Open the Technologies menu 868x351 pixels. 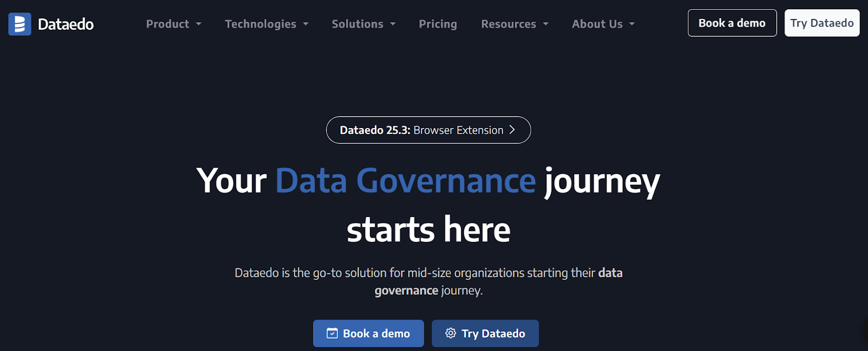(267, 24)
